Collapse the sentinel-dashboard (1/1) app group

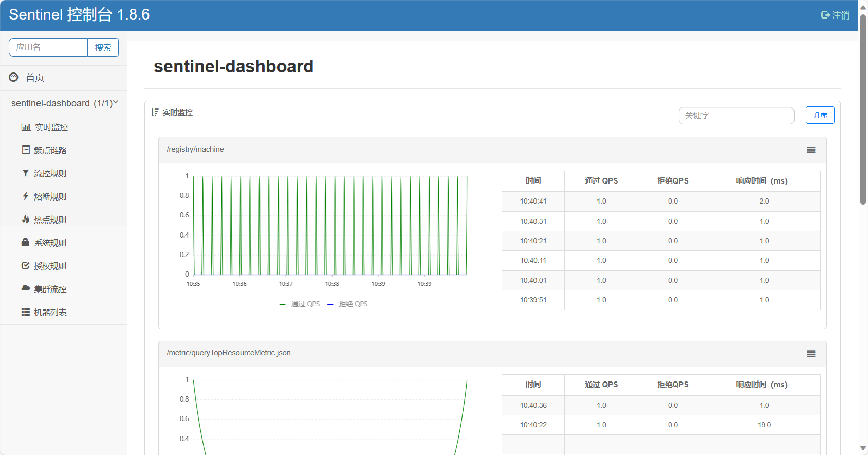coord(64,103)
